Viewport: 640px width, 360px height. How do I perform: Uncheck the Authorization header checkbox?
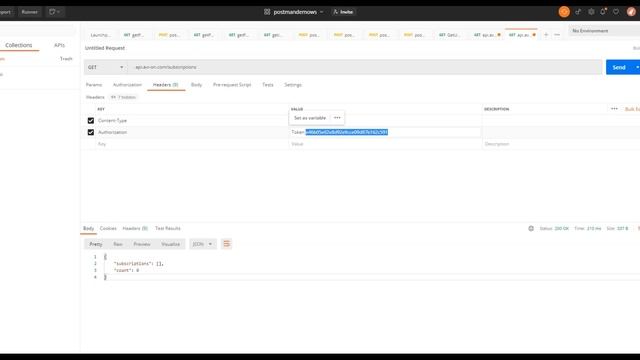[x=91, y=132]
